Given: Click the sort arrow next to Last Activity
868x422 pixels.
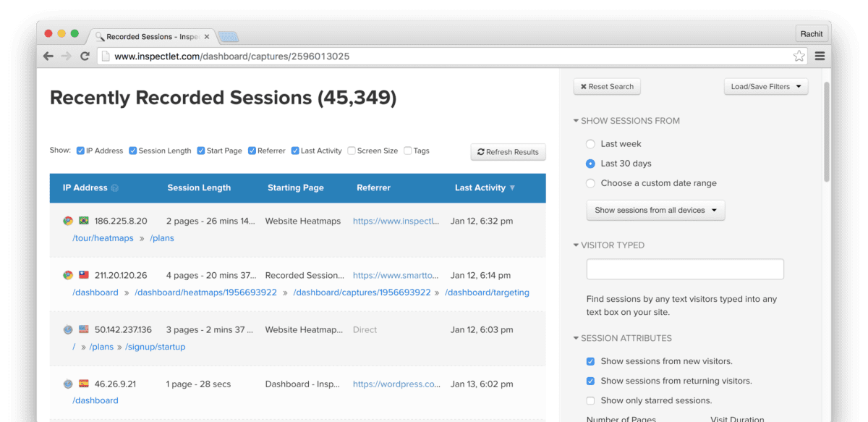Looking at the screenshot, I should pyautogui.click(x=512, y=188).
